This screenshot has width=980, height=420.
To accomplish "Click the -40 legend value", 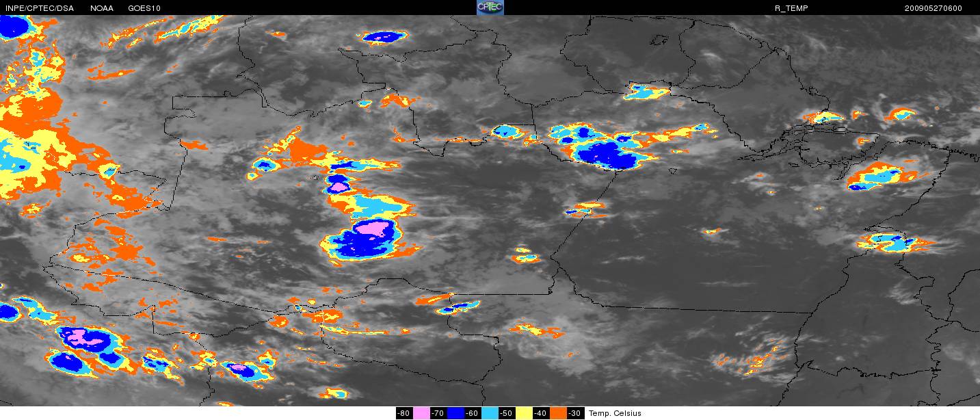I will [x=541, y=413].
